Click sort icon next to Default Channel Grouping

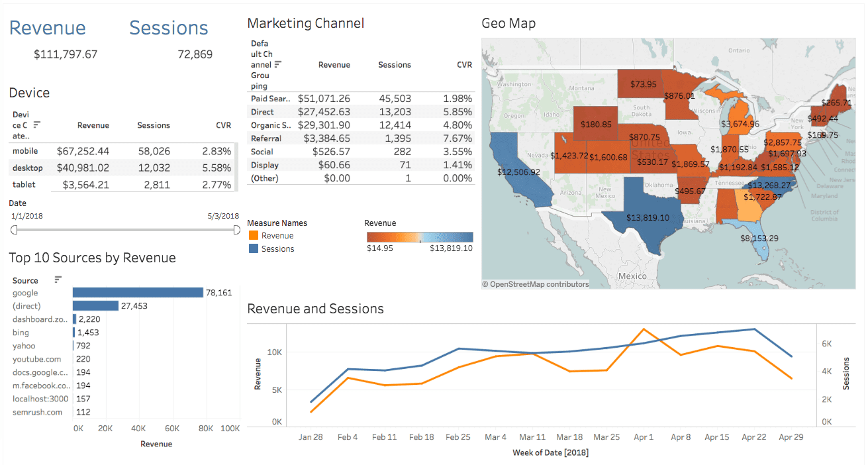278,64
